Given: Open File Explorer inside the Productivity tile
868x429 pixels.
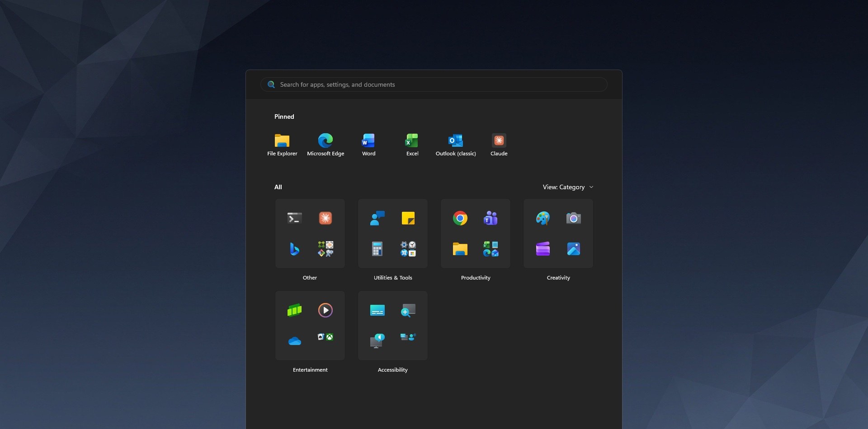Looking at the screenshot, I should point(460,249).
